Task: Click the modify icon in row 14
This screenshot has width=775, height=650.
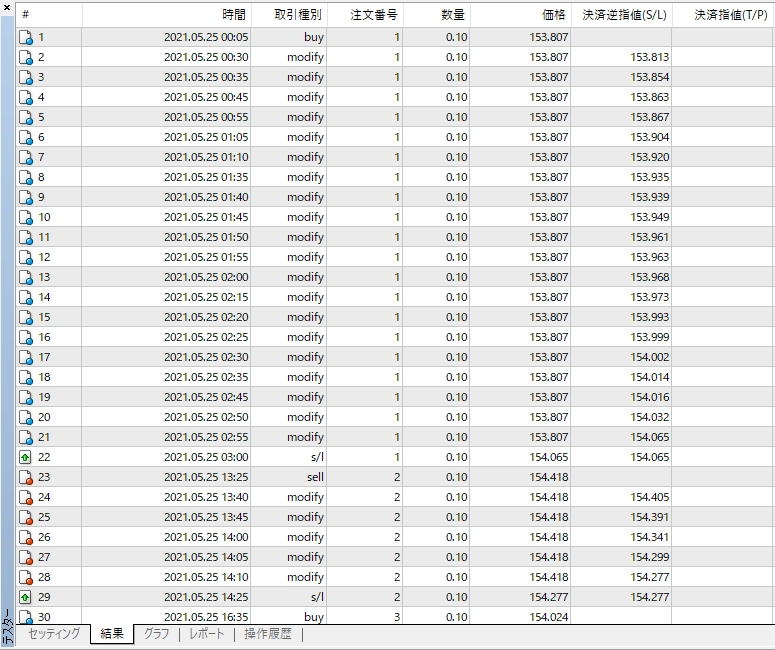Action: pyautogui.click(x=26, y=298)
